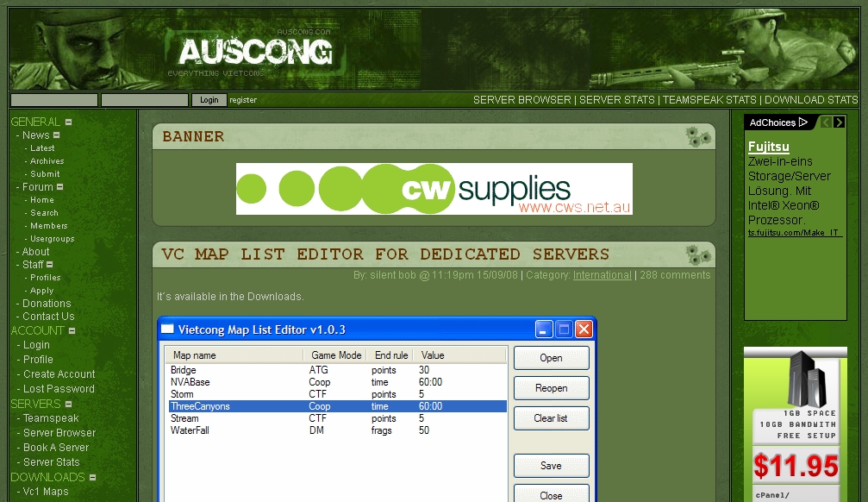Collapse the GENERAL sidebar section
Viewport: 868px width, 502px height.
coord(69,122)
